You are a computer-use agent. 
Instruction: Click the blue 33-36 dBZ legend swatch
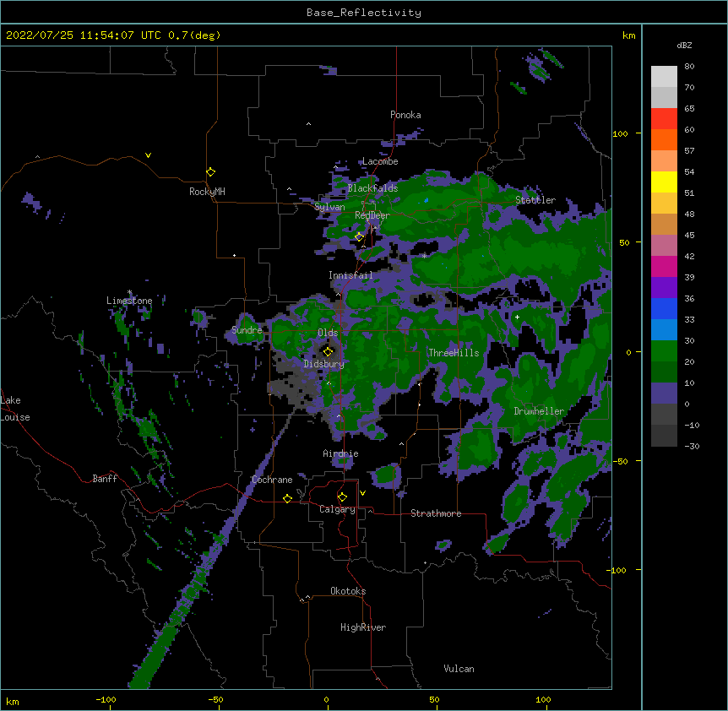(x=664, y=308)
